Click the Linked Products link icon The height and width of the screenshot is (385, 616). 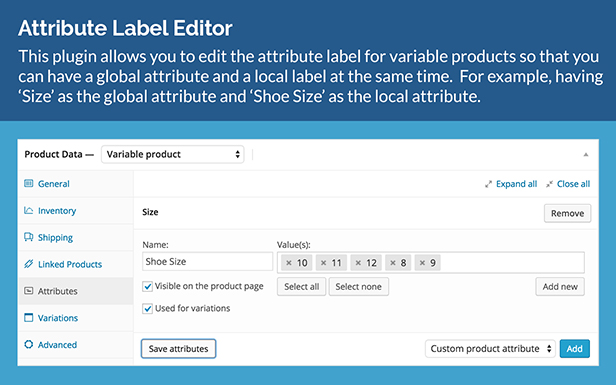point(29,264)
